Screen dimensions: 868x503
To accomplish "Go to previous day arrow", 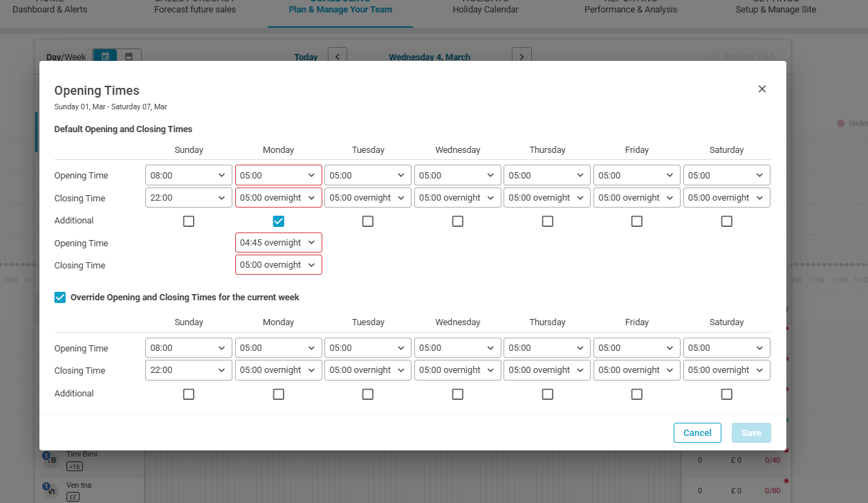I will click(x=338, y=57).
